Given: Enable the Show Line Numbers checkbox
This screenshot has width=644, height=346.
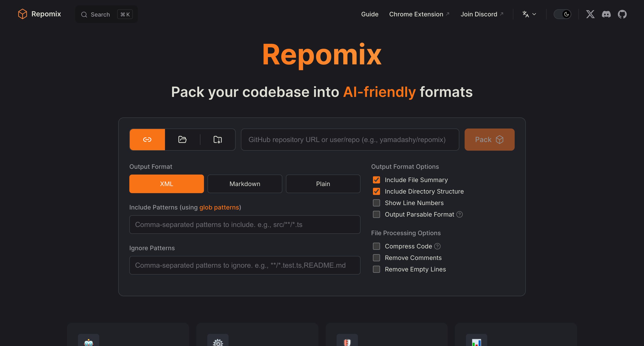Looking at the screenshot, I should click(376, 203).
